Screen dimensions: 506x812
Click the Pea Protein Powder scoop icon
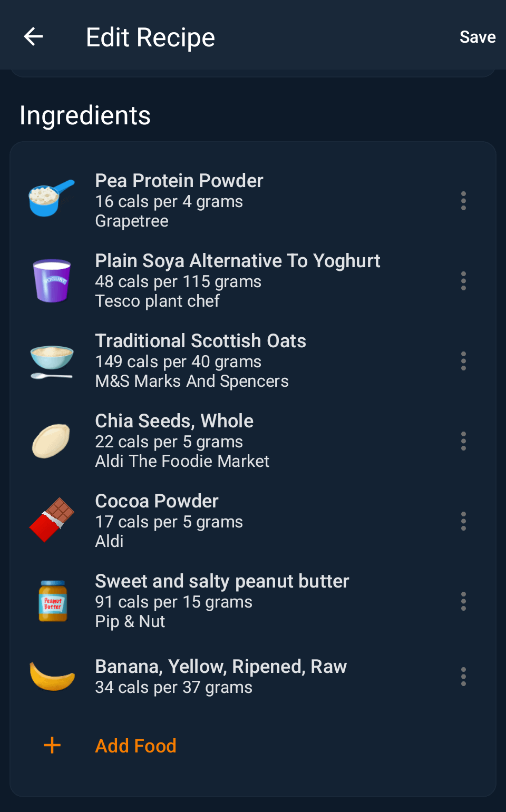point(51,199)
